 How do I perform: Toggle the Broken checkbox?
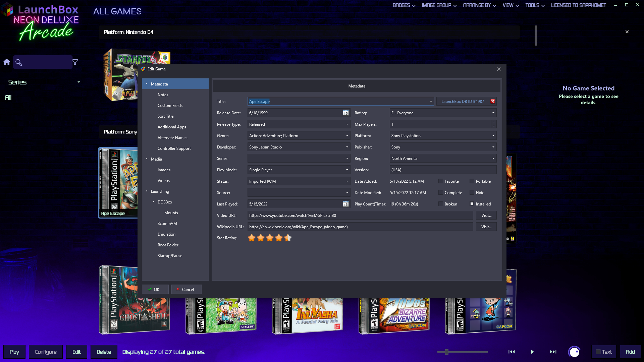click(x=441, y=204)
